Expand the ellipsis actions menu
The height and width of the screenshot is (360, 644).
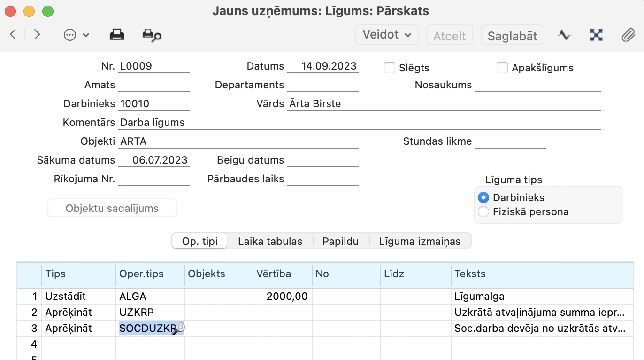pyautogui.click(x=76, y=35)
